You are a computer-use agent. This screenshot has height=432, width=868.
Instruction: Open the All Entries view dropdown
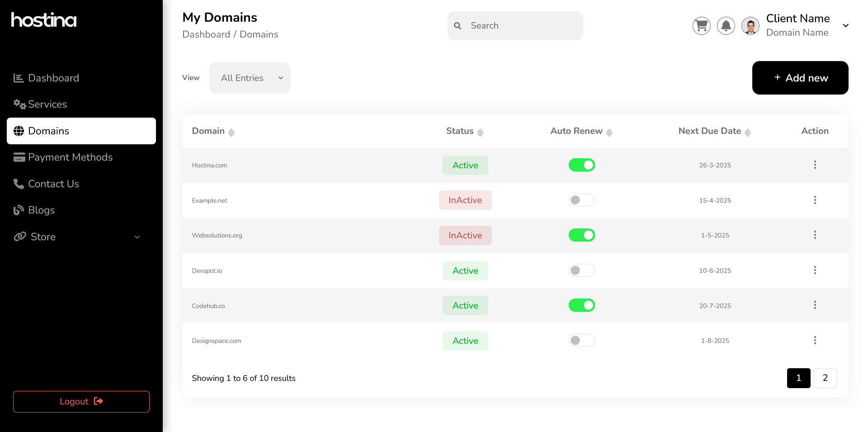point(250,78)
